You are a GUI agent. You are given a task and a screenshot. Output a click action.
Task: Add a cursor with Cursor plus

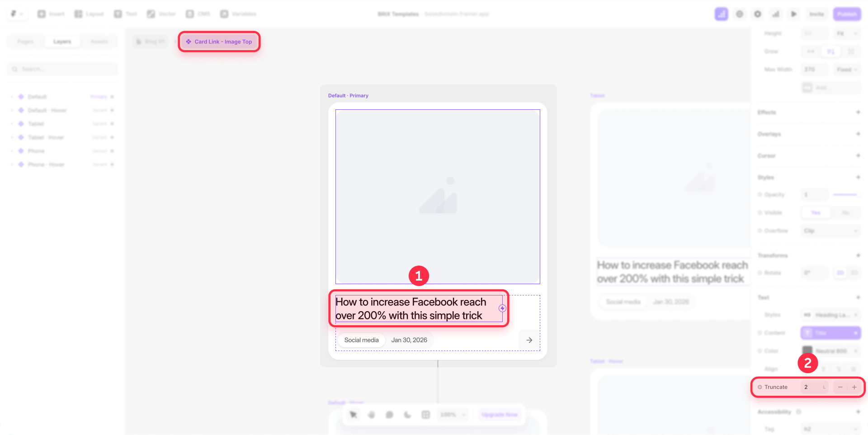(x=858, y=155)
